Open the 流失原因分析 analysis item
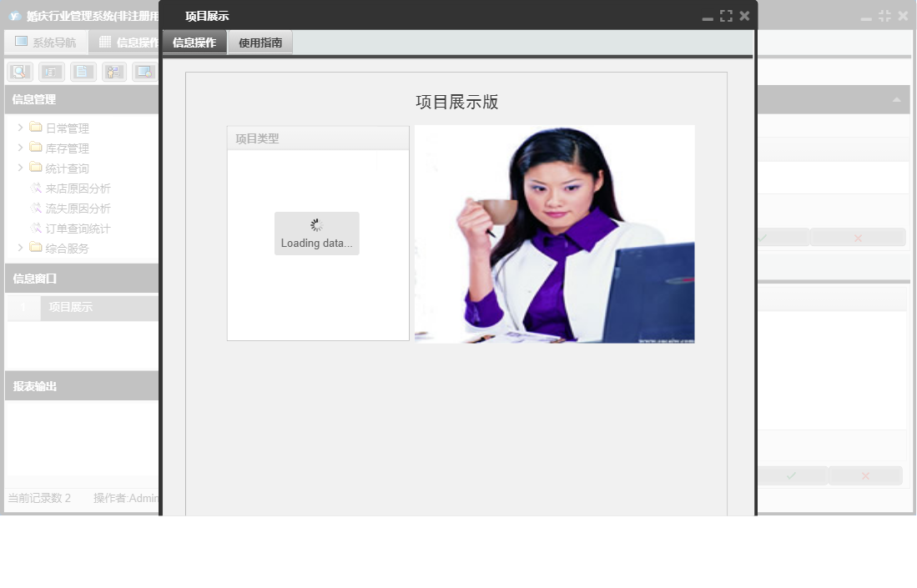 pyautogui.click(x=72, y=208)
